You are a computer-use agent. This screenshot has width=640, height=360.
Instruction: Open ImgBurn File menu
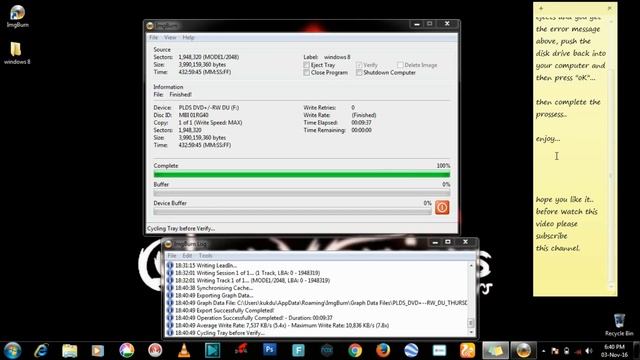(153, 38)
